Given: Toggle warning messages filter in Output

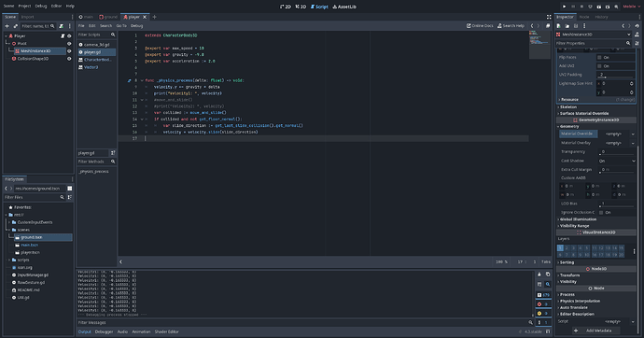Looking at the screenshot, I should click(x=543, y=314).
